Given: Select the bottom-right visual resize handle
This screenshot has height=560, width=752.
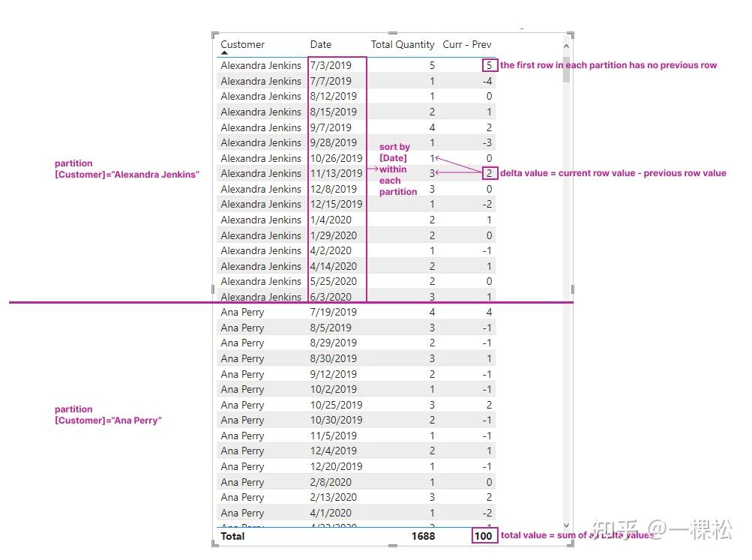Looking at the screenshot, I should (x=571, y=543).
